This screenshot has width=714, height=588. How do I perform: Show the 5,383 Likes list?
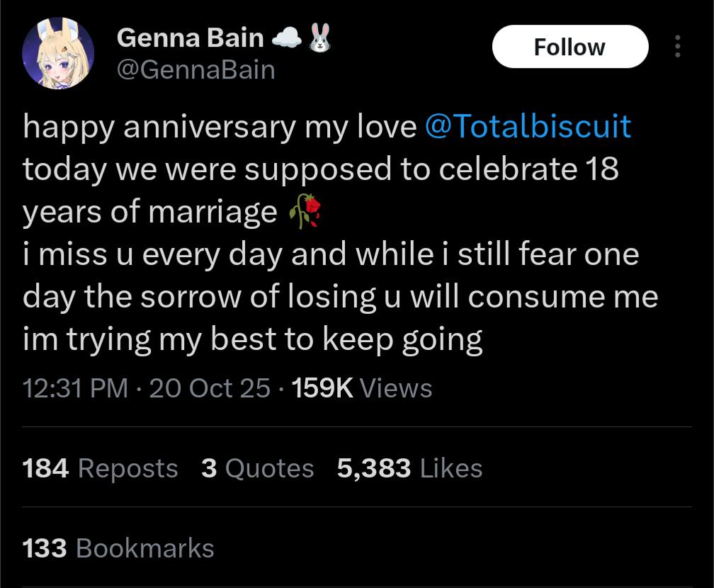click(409, 468)
